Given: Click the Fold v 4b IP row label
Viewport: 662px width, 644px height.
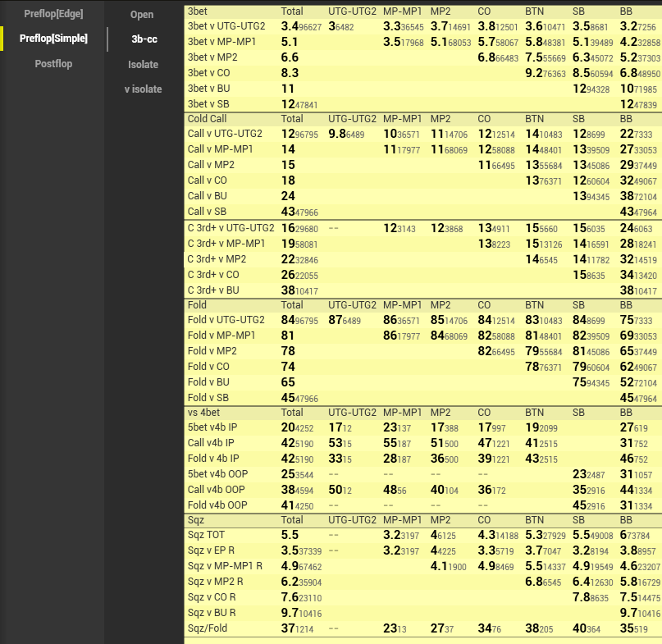Looking at the screenshot, I should (213, 459).
